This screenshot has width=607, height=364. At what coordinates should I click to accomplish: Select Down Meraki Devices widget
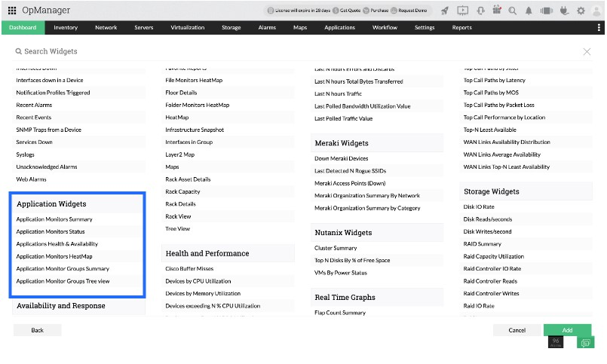(341, 158)
